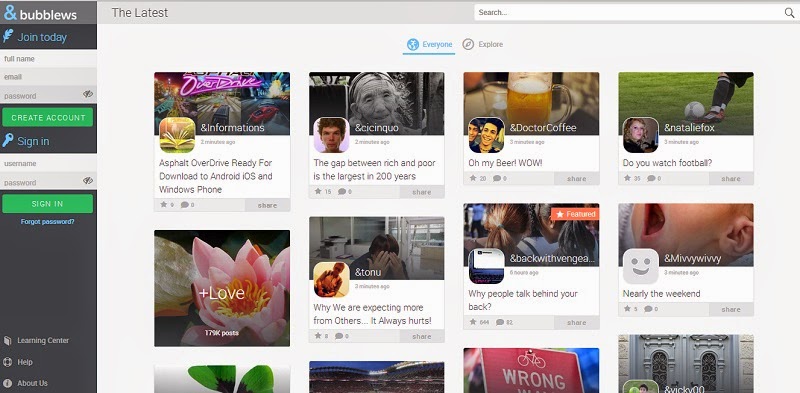Open &tonu profile avatar
The image size is (800, 393).
pyautogui.click(x=332, y=280)
